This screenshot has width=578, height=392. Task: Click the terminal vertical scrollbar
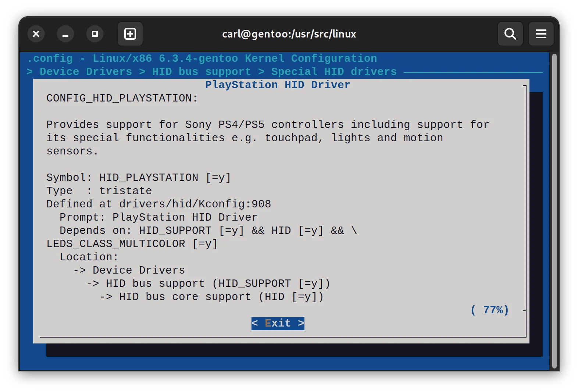554,211
